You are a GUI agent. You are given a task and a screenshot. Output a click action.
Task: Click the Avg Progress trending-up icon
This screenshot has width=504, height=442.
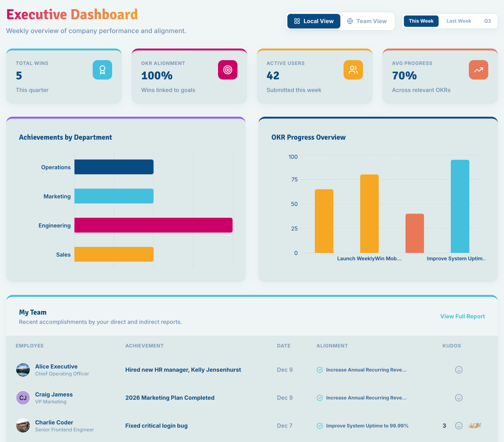pos(479,70)
